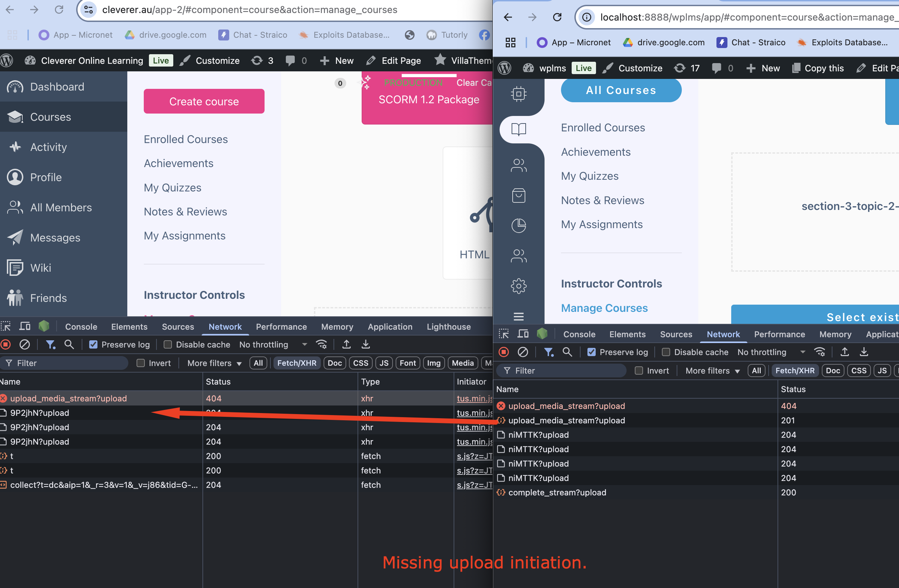Stop network recording in right DevTools

(503, 352)
